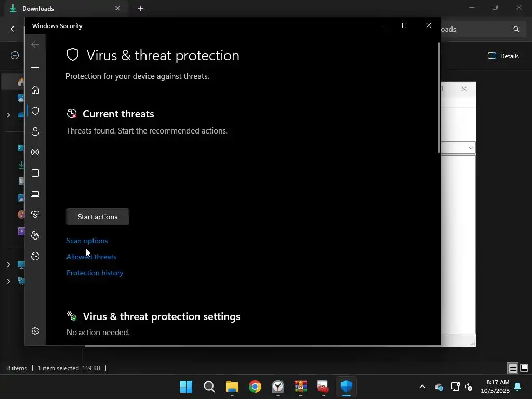Toggle the Details pane in File Explorer
Image resolution: width=532 pixels, height=399 pixels.
(503, 56)
